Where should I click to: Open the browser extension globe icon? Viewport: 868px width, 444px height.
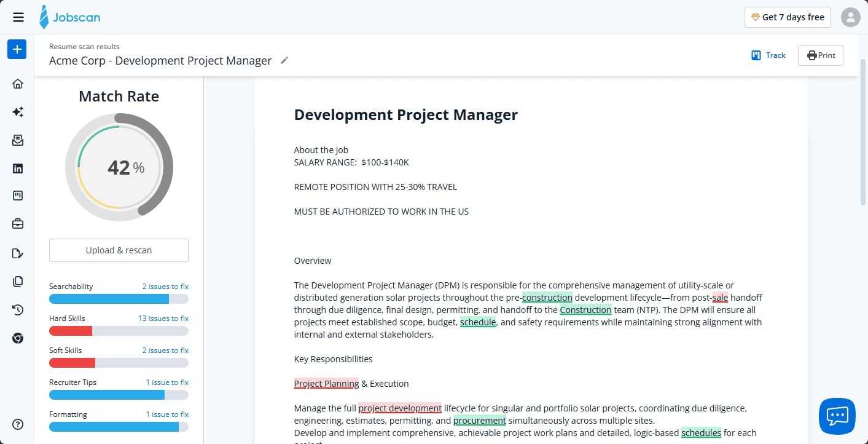point(17,338)
